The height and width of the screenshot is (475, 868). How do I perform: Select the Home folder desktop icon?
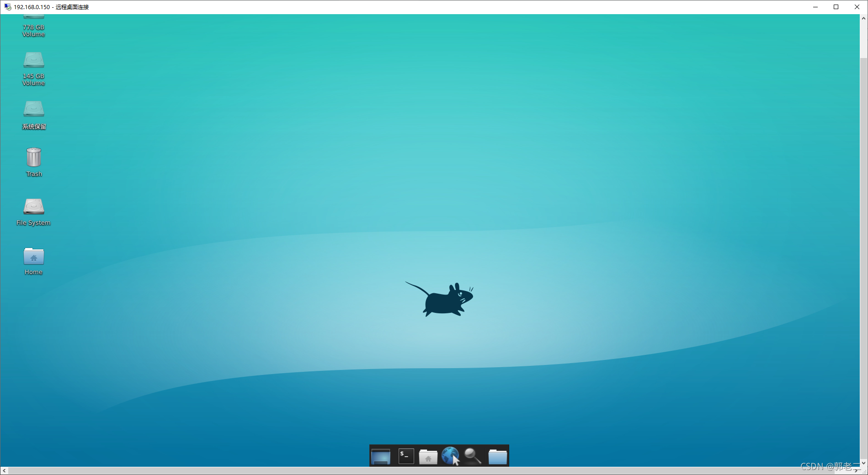point(34,256)
